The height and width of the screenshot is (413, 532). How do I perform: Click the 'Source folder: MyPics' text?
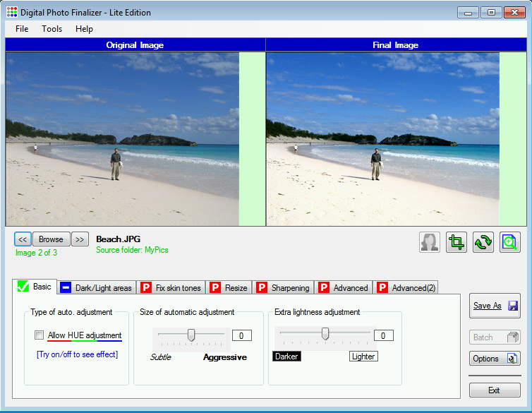pos(133,250)
